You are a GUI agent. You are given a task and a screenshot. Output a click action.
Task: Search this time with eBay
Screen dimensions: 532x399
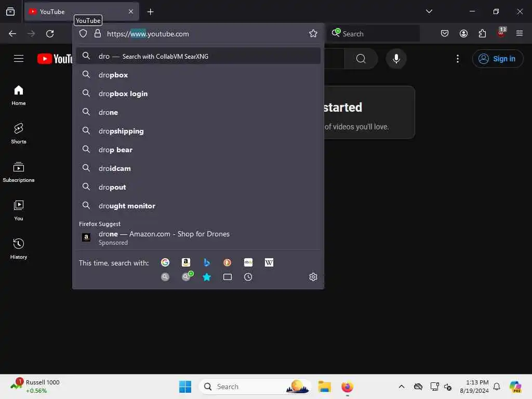(x=248, y=262)
